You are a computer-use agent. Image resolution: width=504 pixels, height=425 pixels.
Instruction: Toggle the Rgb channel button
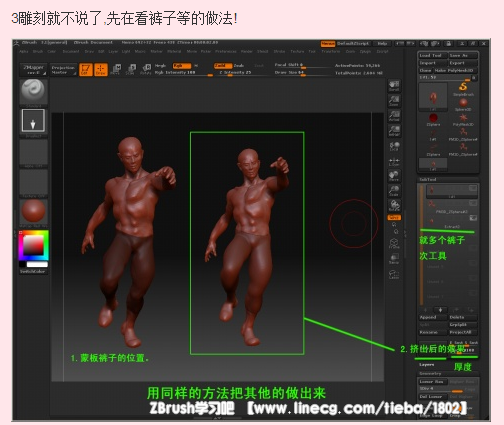(x=182, y=66)
